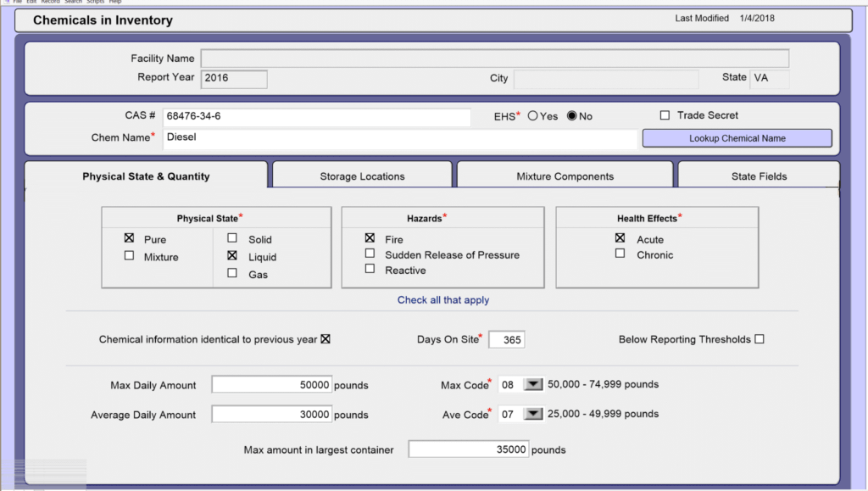Viewport: 868px width, 491px height.
Task: Uncheck the Liquid checkbox
Action: click(x=232, y=256)
